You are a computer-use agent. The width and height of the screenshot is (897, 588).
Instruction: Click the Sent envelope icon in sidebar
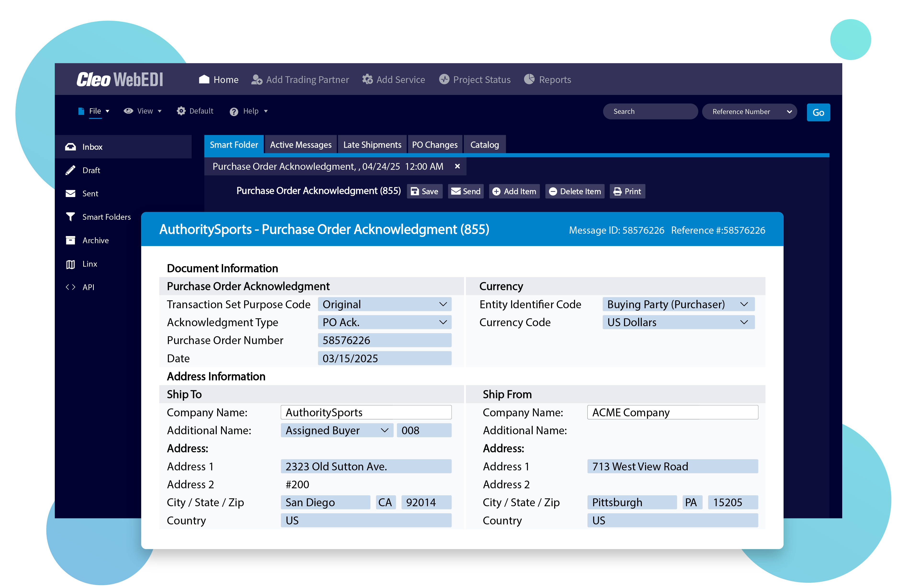(x=71, y=194)
